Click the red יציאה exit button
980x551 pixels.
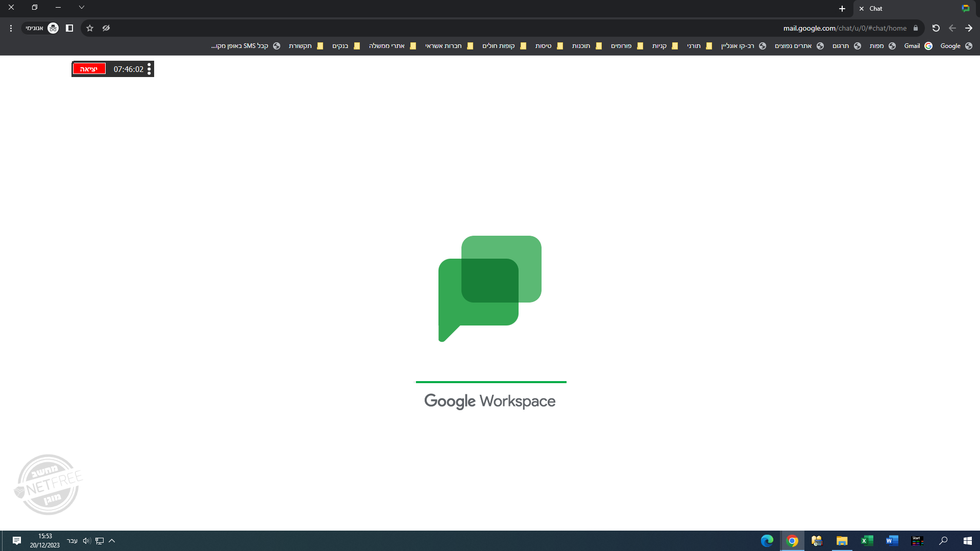point(89,69)
